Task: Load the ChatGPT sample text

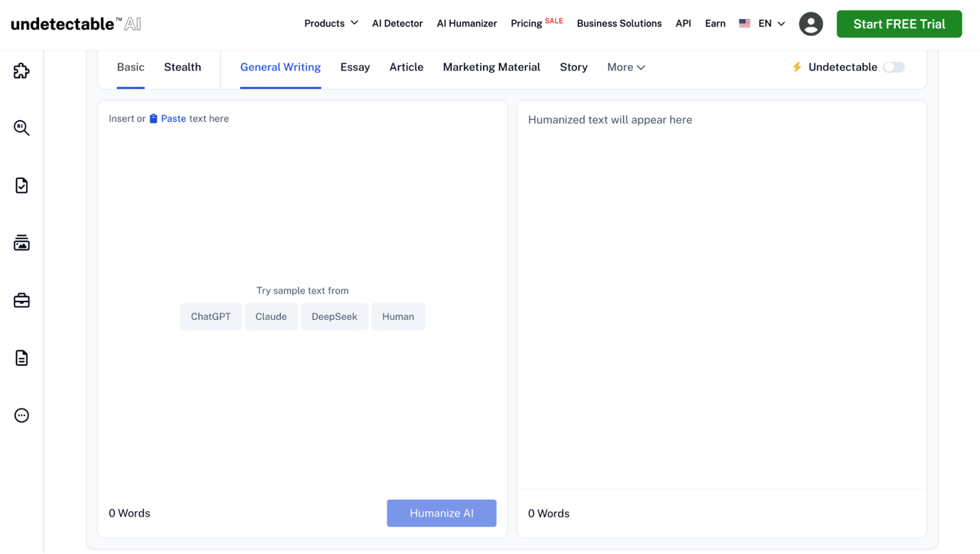Action: tap(211, 317)
